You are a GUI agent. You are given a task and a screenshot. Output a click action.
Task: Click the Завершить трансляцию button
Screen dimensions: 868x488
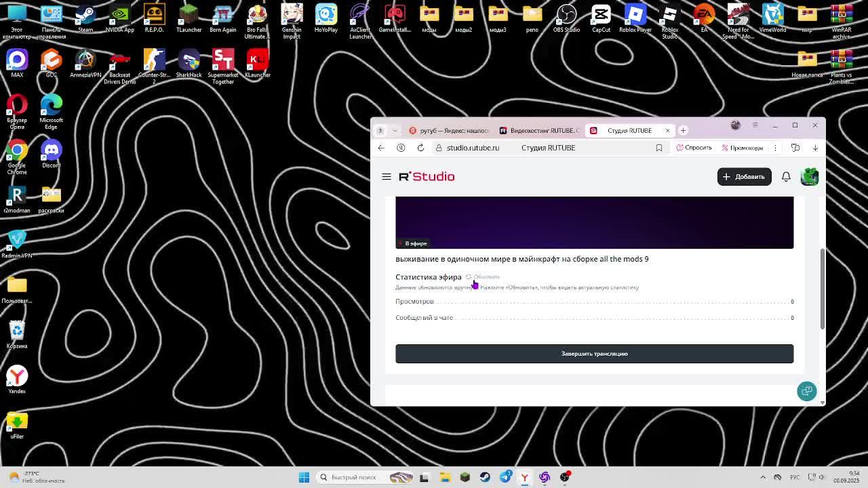coord(594,354)
